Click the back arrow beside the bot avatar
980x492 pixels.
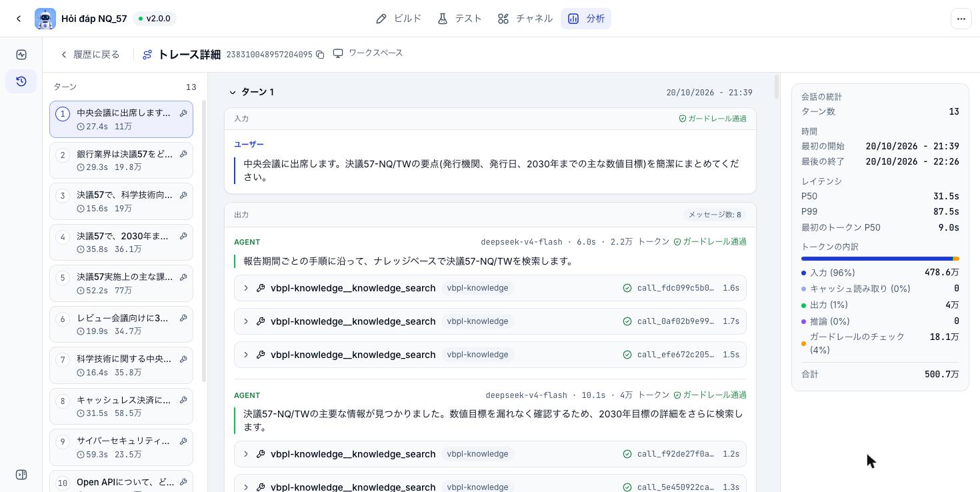tap(19, 19)
